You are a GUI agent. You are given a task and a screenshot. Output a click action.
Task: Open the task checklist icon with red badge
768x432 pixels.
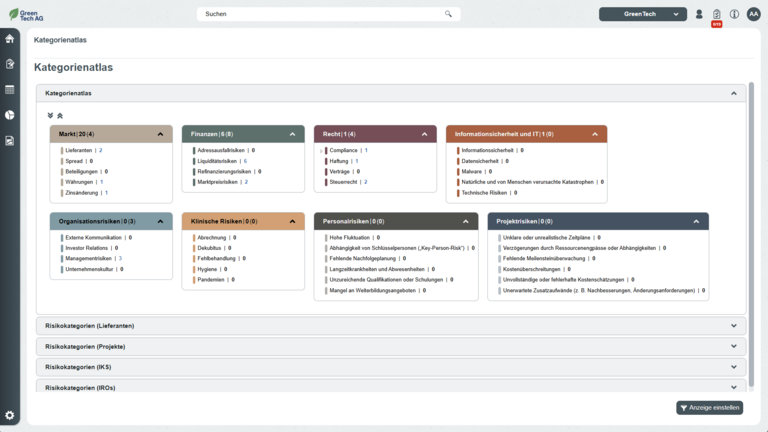(x=716, y=14)
